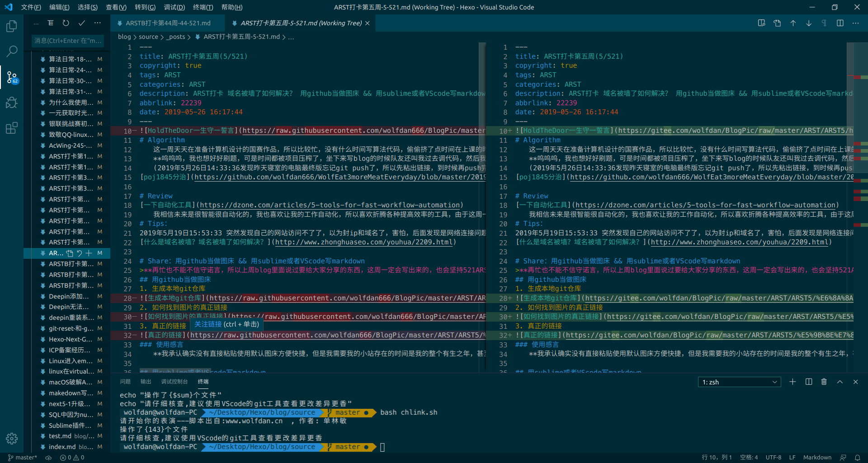868x463 pixels.
Task: Toggle whitespace paragraph icon in diff toolbar
Action: (x=824, y=23)
